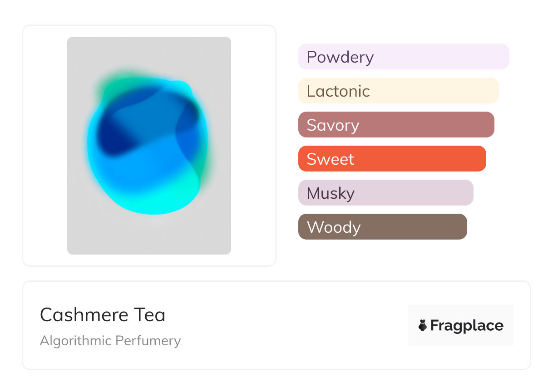Screen dimensions: 553x392
Task: Select the Powdery accord bar
Action: [403, 57]
